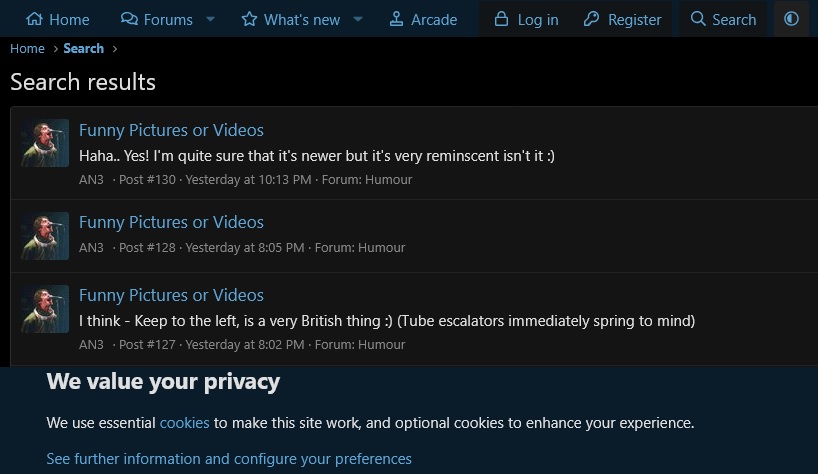
Task: Click the Home house icon in navbar
Action: [34, 19]
